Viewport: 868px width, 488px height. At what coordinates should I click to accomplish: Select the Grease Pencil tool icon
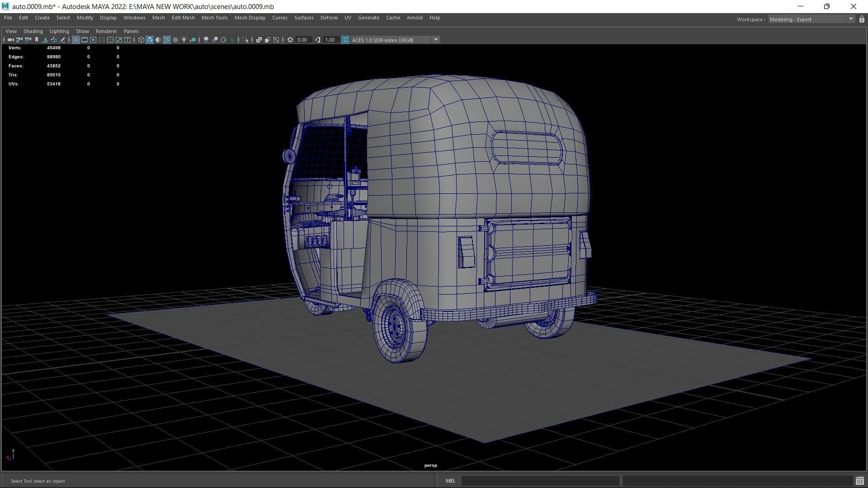(x=62, y=40)
